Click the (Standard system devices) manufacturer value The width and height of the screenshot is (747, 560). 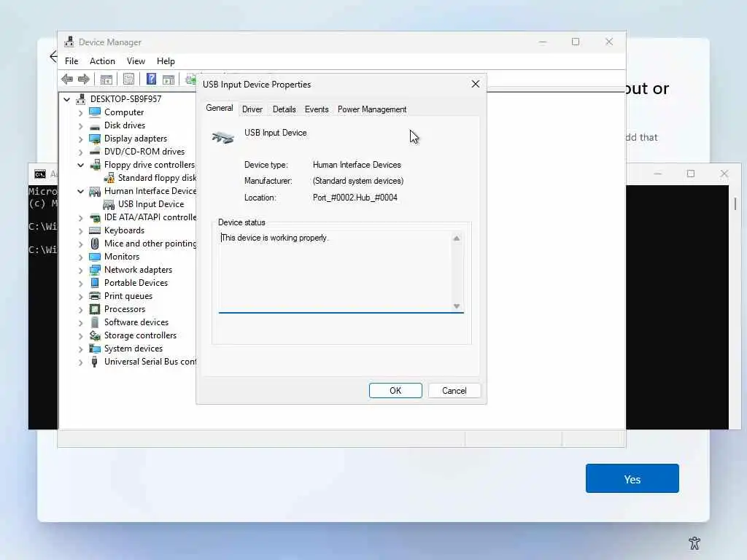click(358, 181)
